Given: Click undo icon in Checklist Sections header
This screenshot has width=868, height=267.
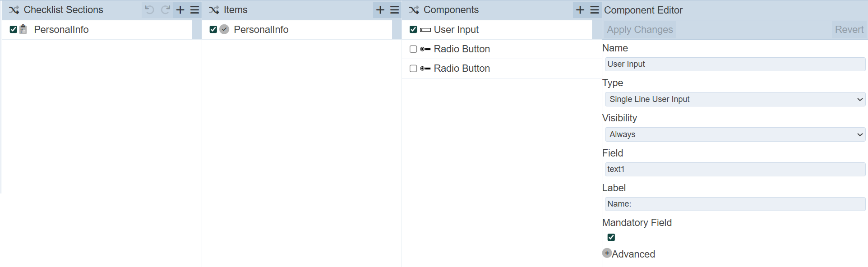Looking at the screenshot, I should (149, 10).
